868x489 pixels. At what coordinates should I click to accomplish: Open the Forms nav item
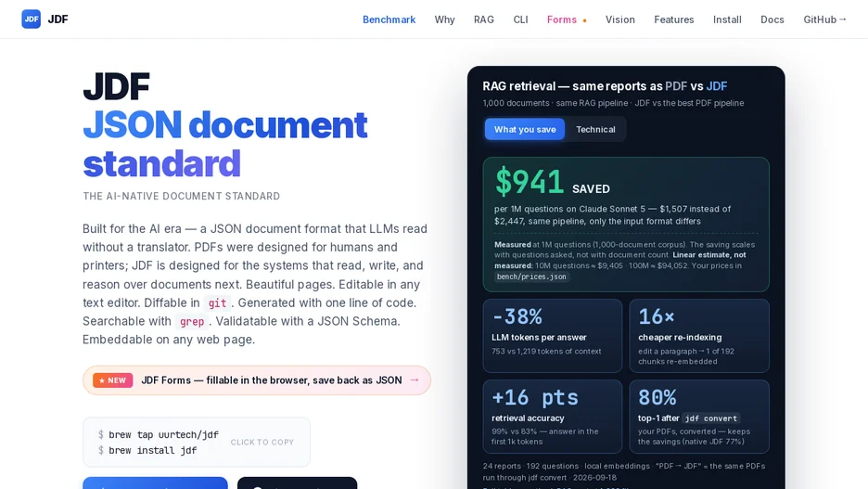tap(562, 19)
